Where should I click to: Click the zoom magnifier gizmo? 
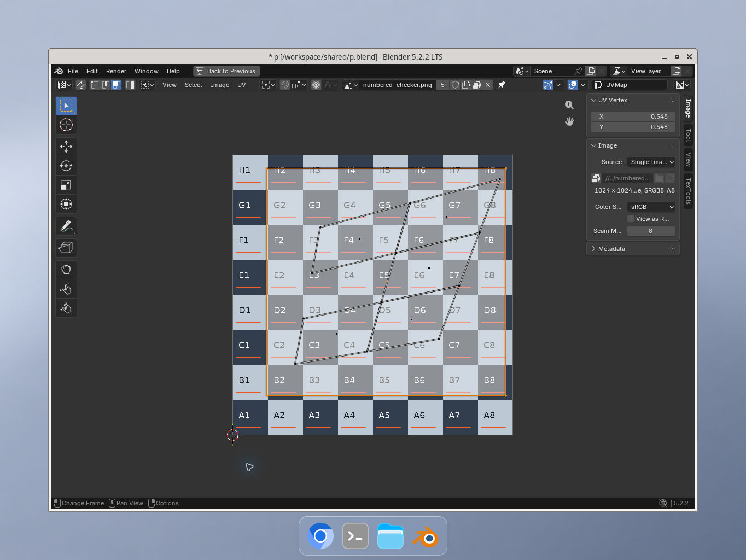coord(569,105)
